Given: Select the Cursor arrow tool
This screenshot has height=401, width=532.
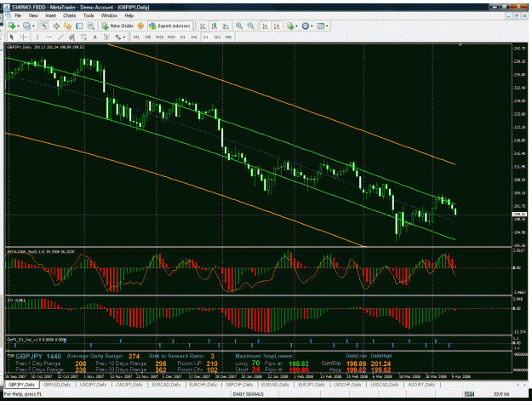Looking at the screenshot, I should pos(12,37).
